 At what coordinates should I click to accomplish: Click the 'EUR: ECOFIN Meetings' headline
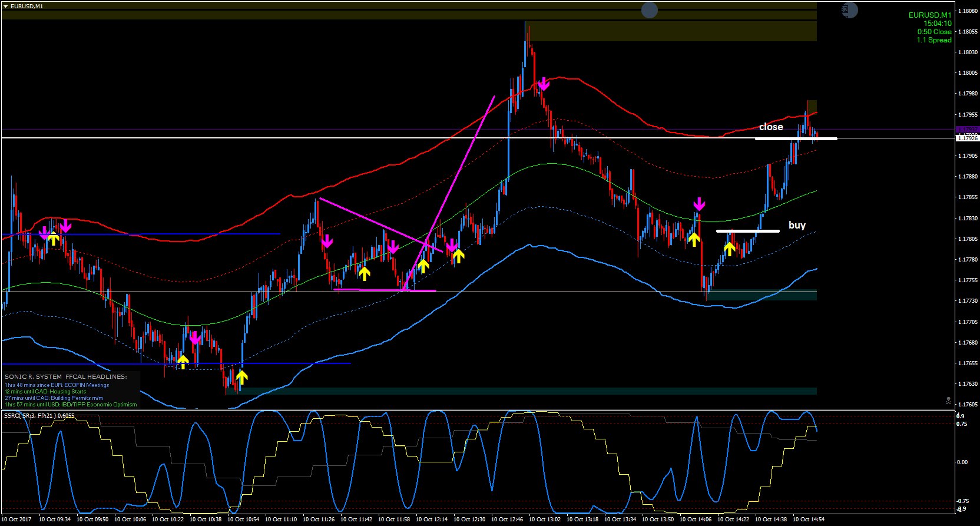click(x=80, y=385)
